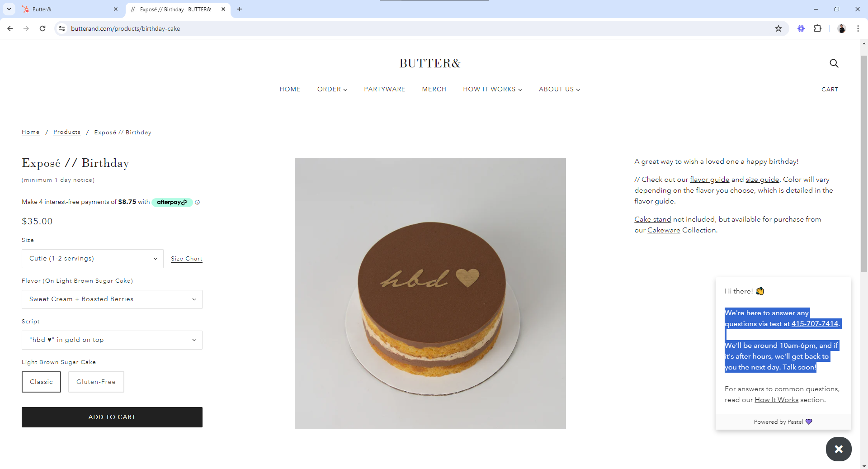Close the chat widget with X button
Viewport: 868px width, 469px height.
[x=839, y=449]
